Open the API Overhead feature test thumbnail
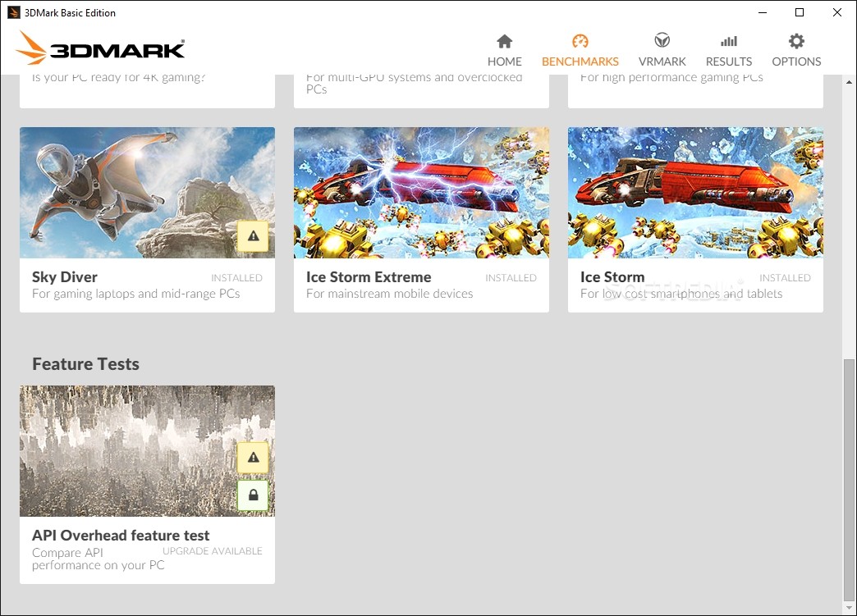This screenshot has height=616, width=857. pyautogui.click(x=147, y=451)
